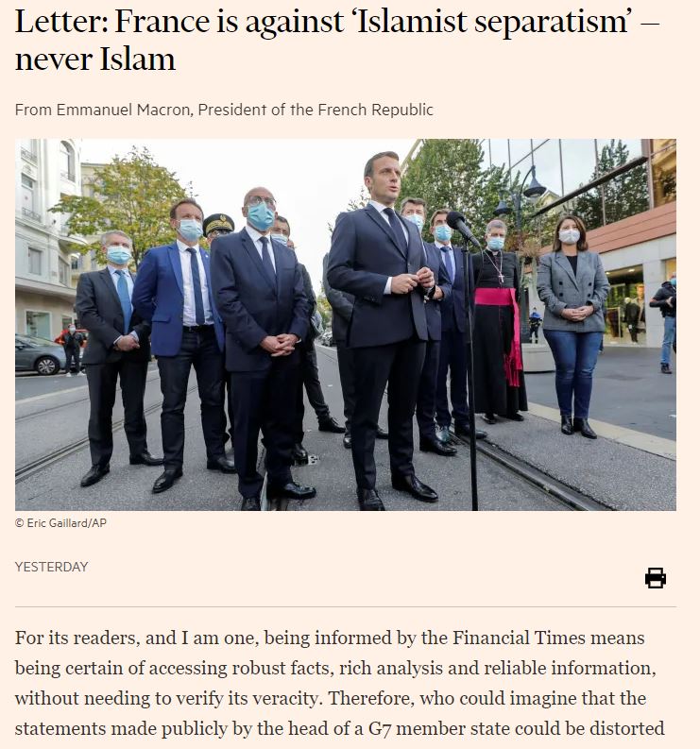The width and height of the screenshot is (700, 749).
Task: Open the main article photo
Action: coord(346,325)
